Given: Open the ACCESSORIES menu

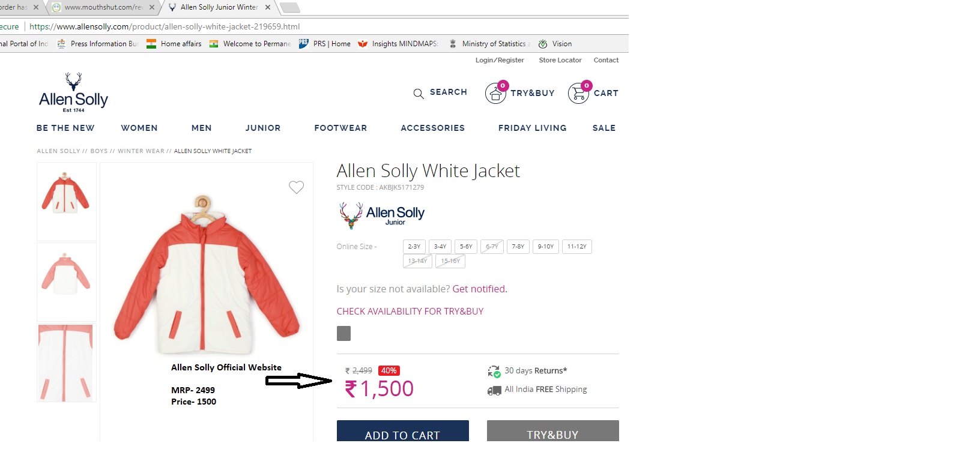Looking at the screenshot, I should pos(433,128).
